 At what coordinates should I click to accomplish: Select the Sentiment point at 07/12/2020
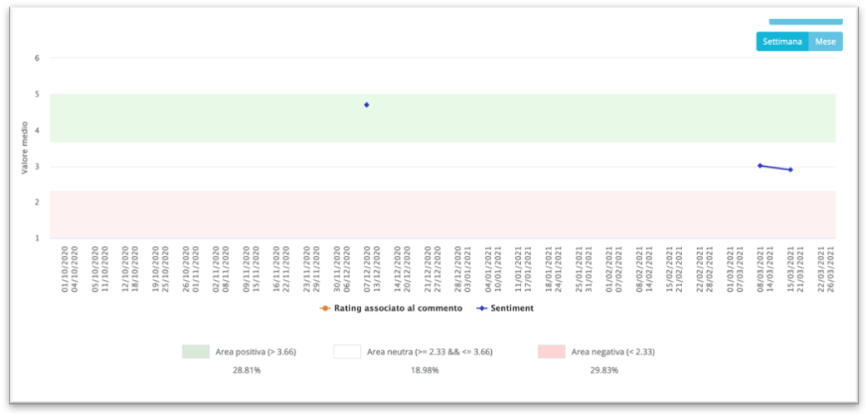coord(366,105)
